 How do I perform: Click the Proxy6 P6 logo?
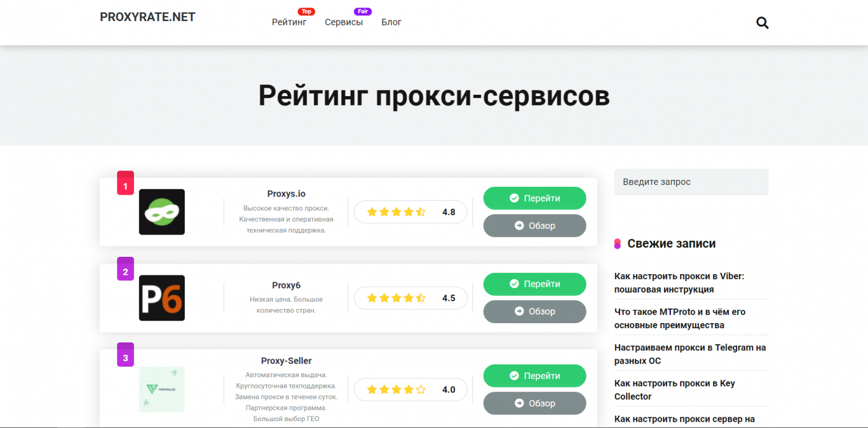coord(162,298)
